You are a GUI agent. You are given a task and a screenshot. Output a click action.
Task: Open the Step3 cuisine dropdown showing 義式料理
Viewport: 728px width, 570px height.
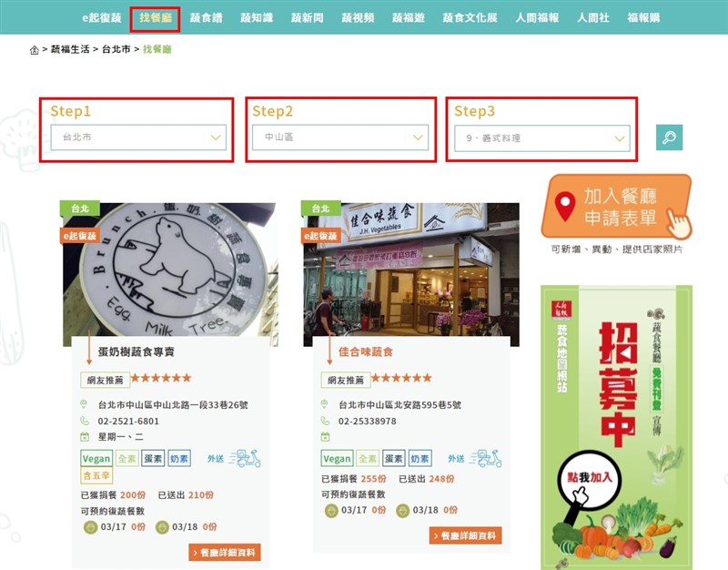tap(541, 138)
